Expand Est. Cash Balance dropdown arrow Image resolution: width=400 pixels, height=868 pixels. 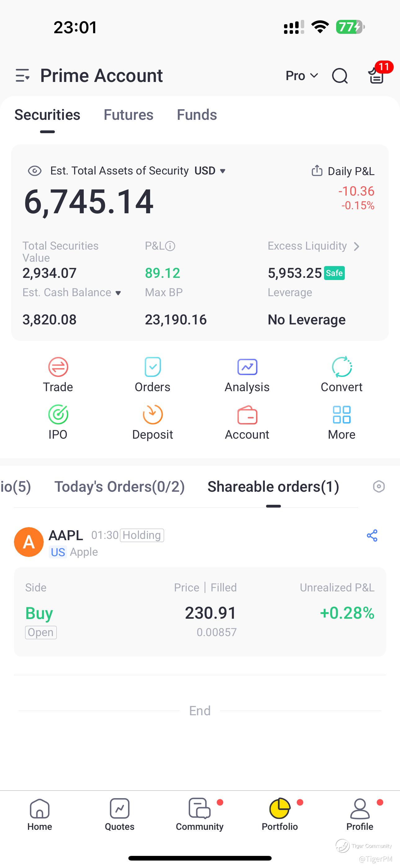coord(118,293)
